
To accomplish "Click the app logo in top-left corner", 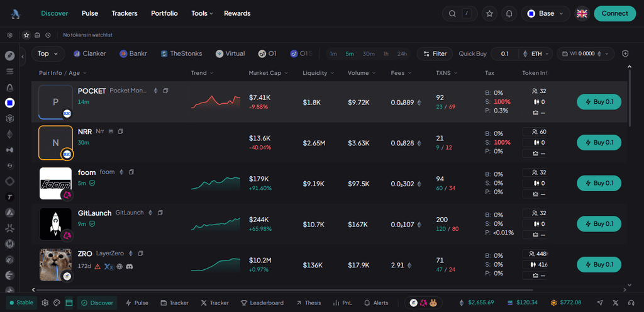I will tap(16, 14).
